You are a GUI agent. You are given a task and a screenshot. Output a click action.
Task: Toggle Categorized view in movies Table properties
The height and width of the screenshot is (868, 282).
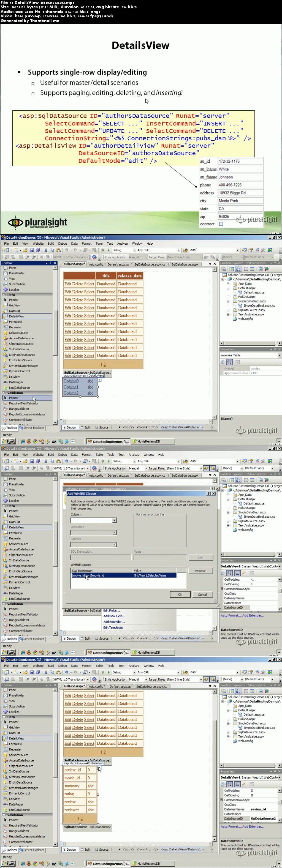(223, 362)
